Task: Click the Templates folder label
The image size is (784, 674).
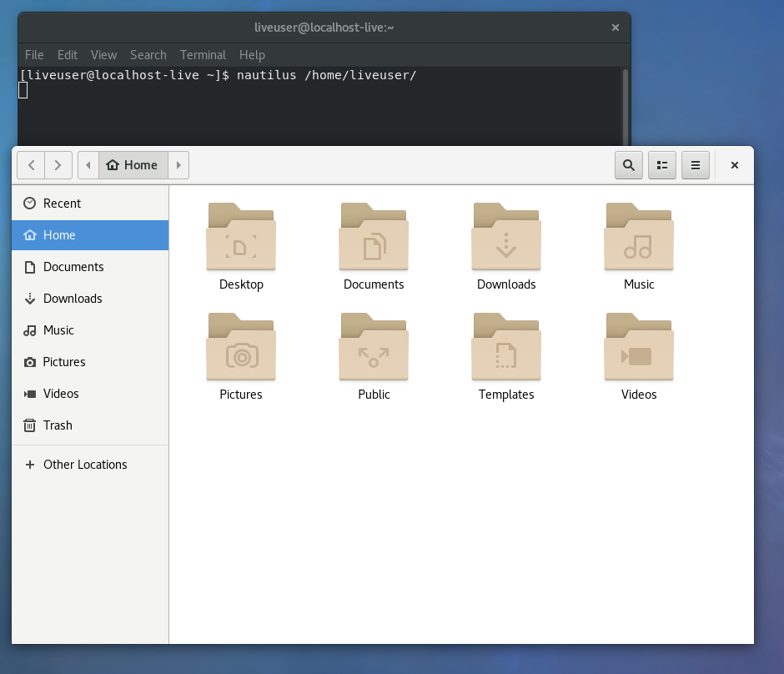Action: [506, 395]
